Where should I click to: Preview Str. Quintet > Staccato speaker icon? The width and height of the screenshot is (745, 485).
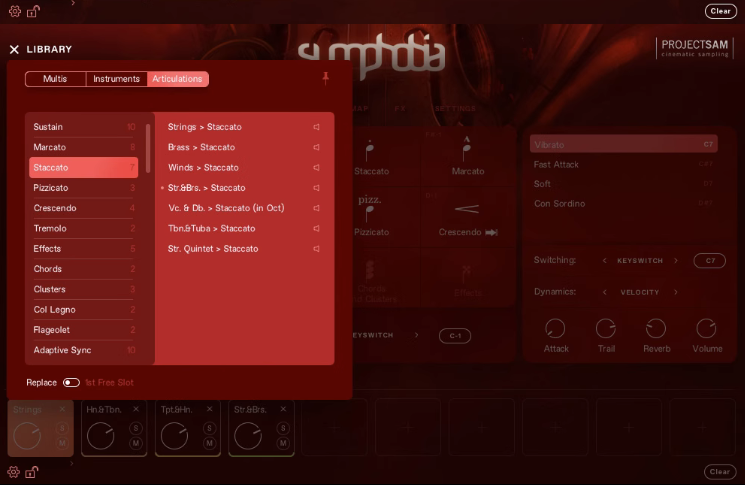316,249
